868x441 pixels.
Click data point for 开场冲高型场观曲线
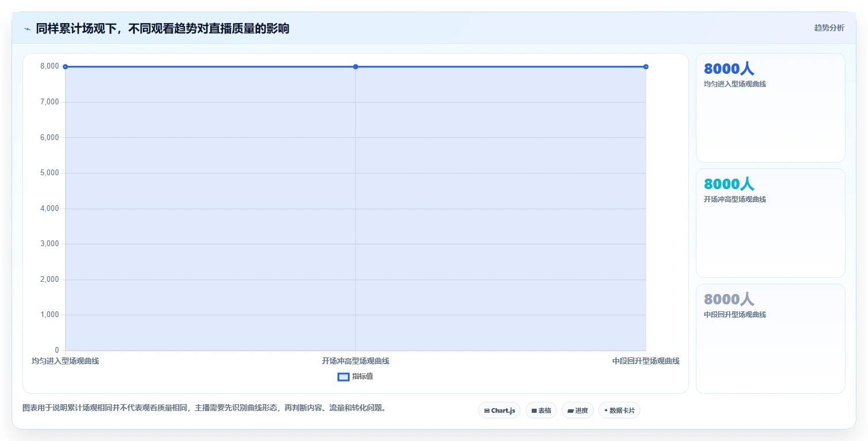(x=355, y=67)
